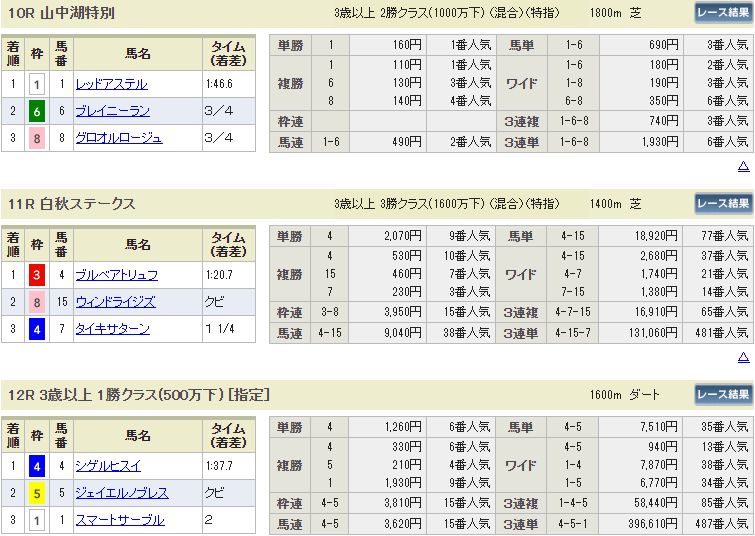Select 12R ワイド payout 7,870円
Image resolution: width=755 pixels, height=536 pixels.
tap(659, 465)
